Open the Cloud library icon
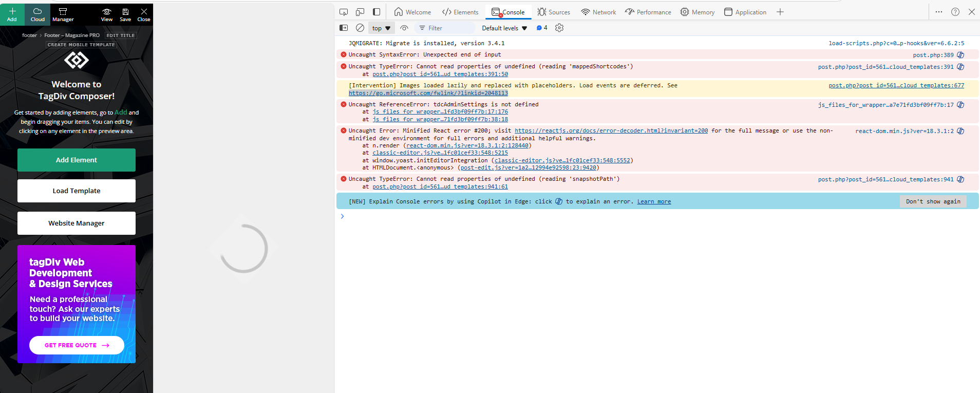980x393 pixels. click(x=37, y=14)
